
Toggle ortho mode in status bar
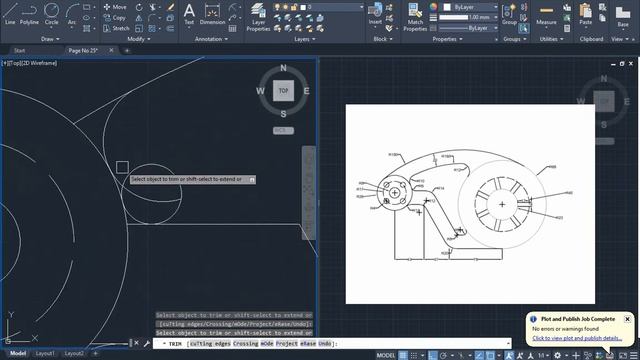point(433,356)
